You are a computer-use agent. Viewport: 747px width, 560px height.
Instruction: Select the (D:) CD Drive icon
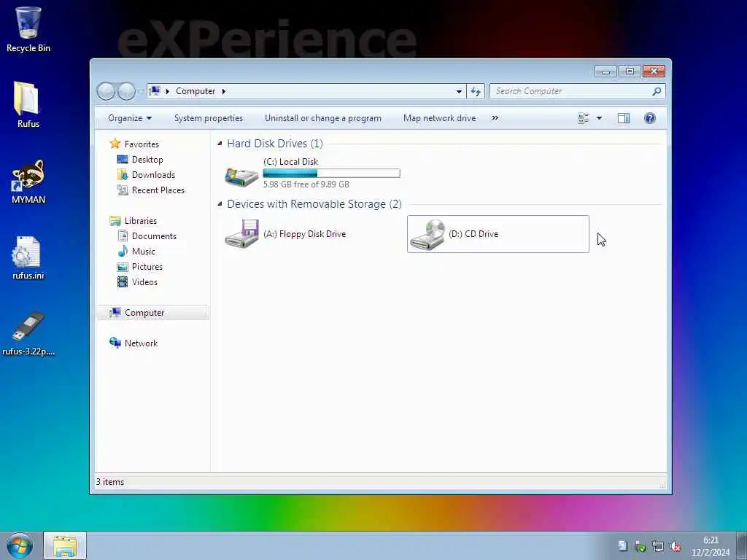427,234
